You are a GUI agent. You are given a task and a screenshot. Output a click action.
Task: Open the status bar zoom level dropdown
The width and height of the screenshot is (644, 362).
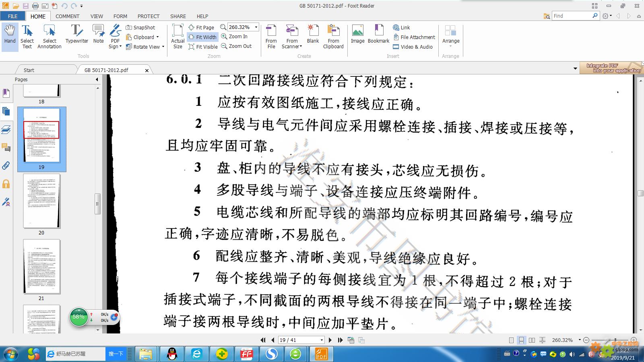click(x=580, y=340)
